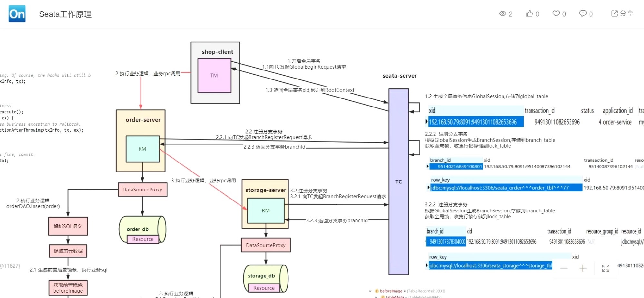Click the title Seata工作原理
Image resolution: width=644 pixels, height=298 pixels.
tap(65, 14)
